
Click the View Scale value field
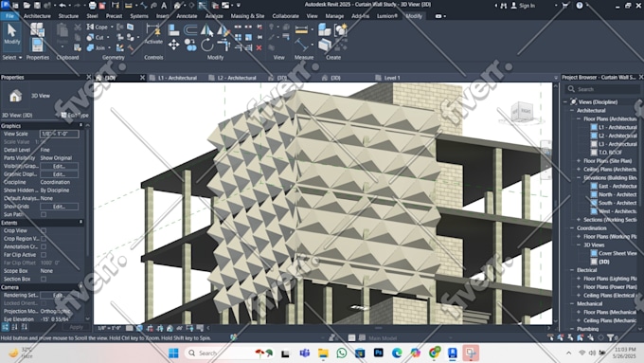[x=59, y=134]
